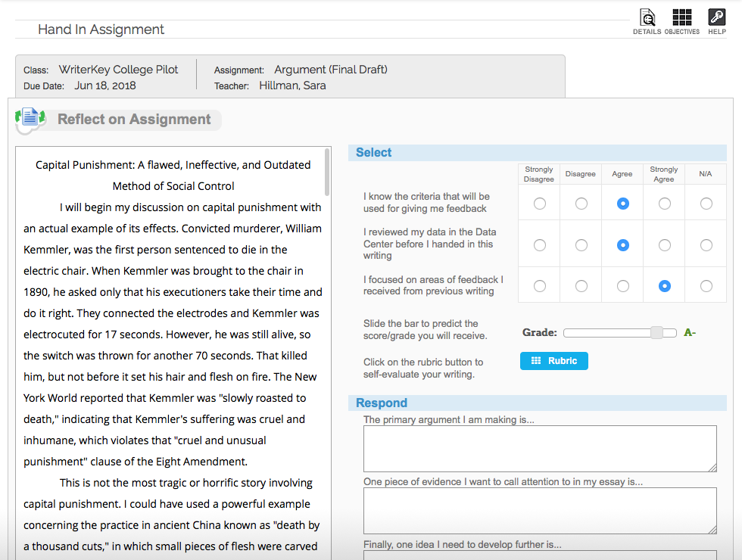Choose N/A for focused on feedback areas
Viewport: 742px width, 560px height.
[706, 286]
